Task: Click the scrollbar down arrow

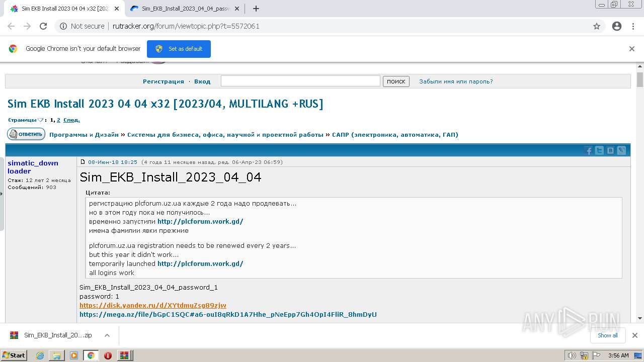Action: [x=640, y=318]
